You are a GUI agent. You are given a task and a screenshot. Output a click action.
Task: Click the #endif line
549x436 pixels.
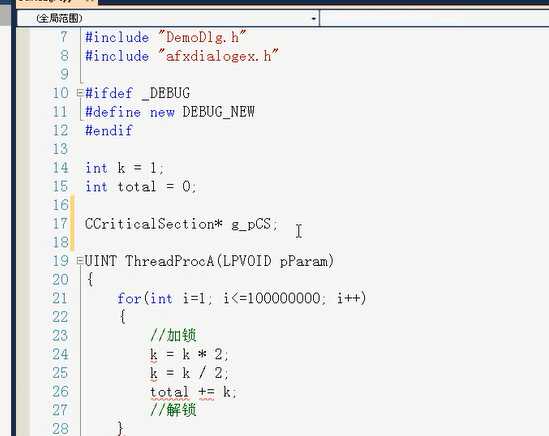(109, 130)
